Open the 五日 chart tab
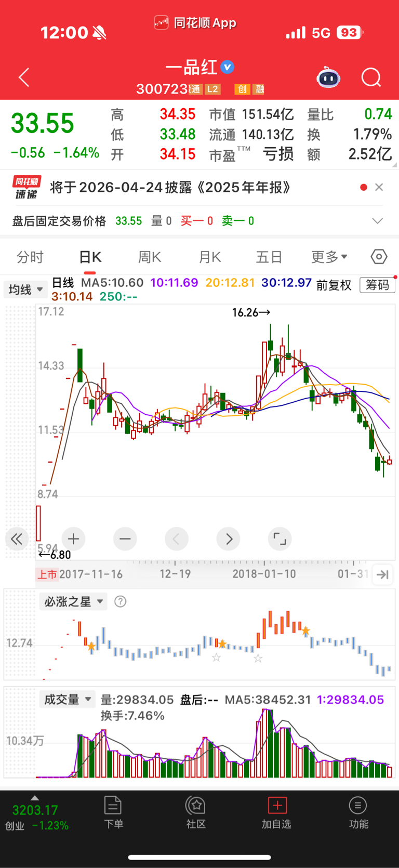This screenshot has width=399, height=868. pos(269,257)
